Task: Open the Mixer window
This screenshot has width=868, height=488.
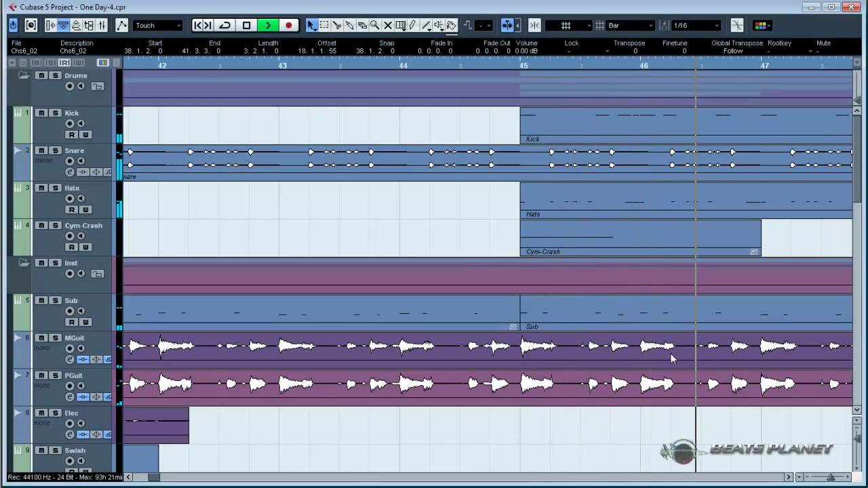Action: (102, 25)
